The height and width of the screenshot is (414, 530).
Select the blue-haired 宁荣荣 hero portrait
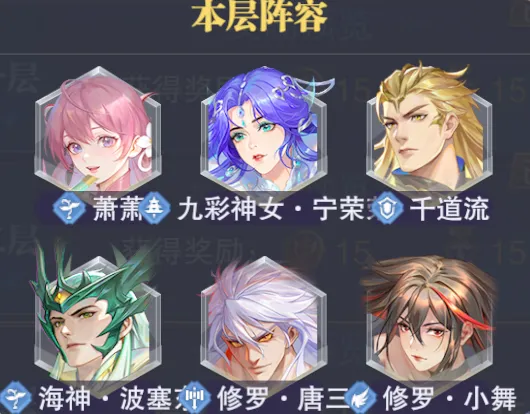click(x=264, y=130)
